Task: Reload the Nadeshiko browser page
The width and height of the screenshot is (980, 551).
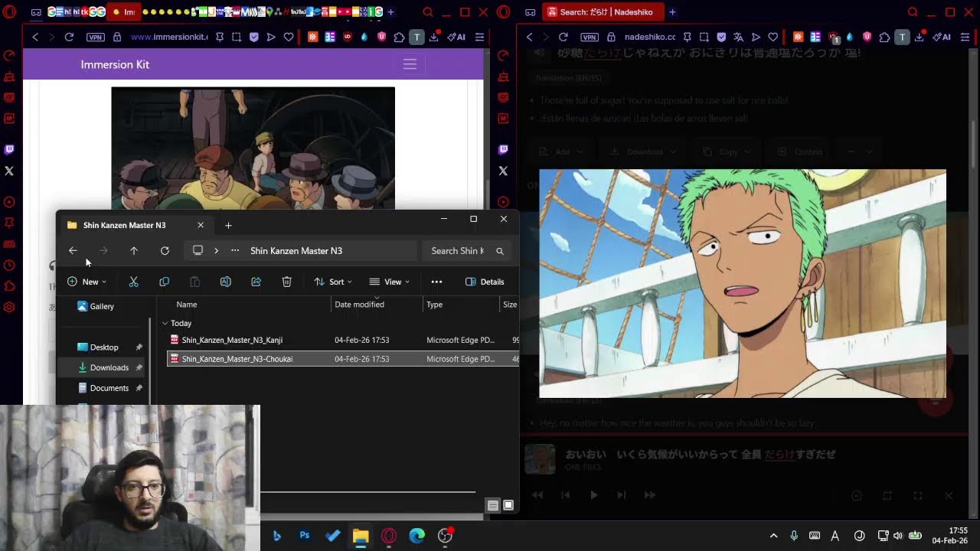Action: point(563,37)
